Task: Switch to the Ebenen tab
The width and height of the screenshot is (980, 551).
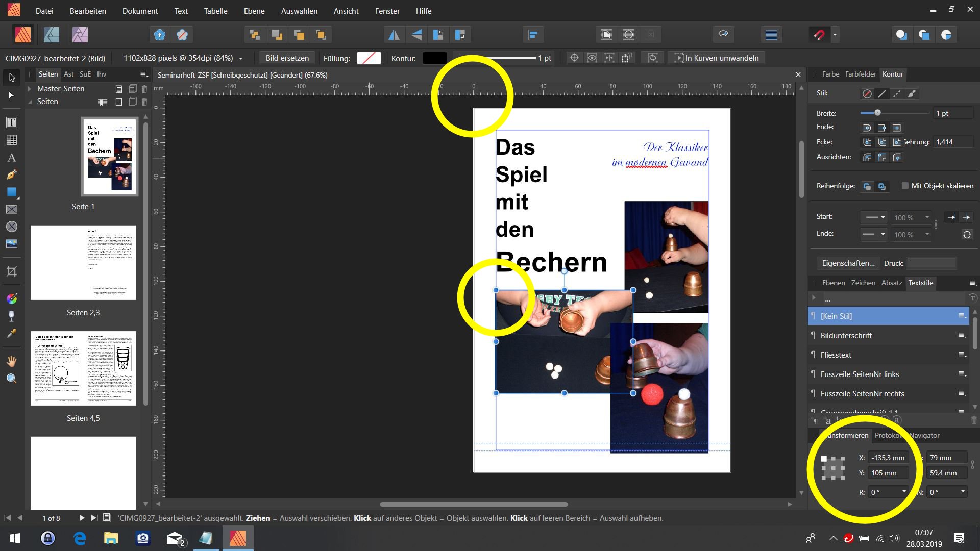Action: tap(834, 283)
